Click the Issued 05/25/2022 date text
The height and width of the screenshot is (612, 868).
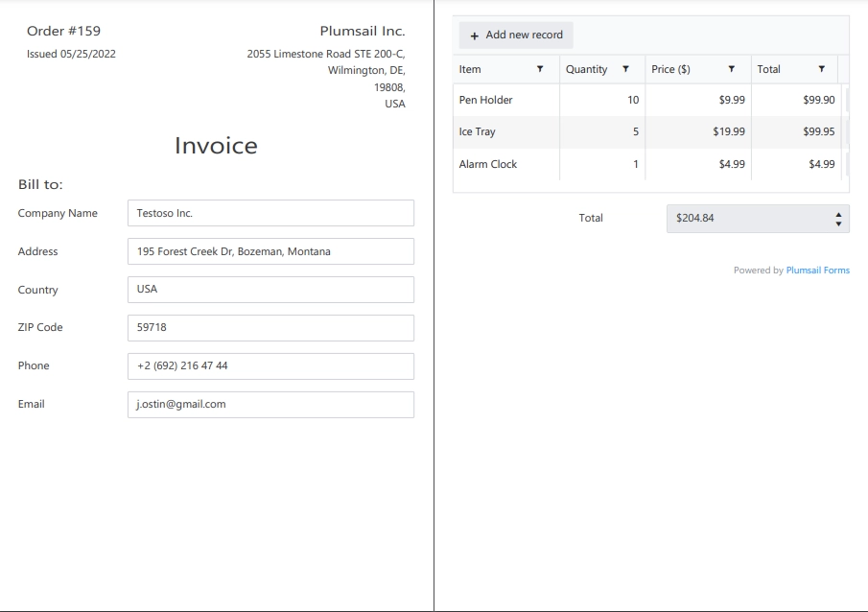71,55
